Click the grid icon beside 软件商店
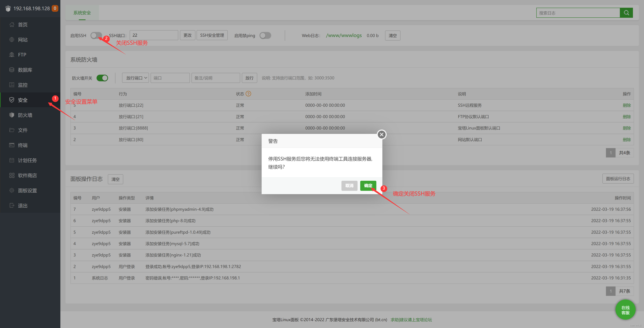The height and width of the screenshot is (328, 644). click(12, 175)
